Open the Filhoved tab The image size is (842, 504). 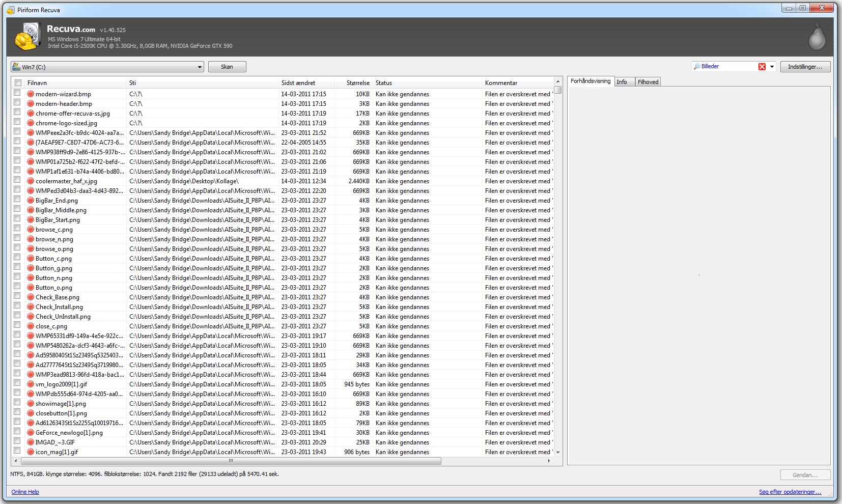[x=648, y=82]
